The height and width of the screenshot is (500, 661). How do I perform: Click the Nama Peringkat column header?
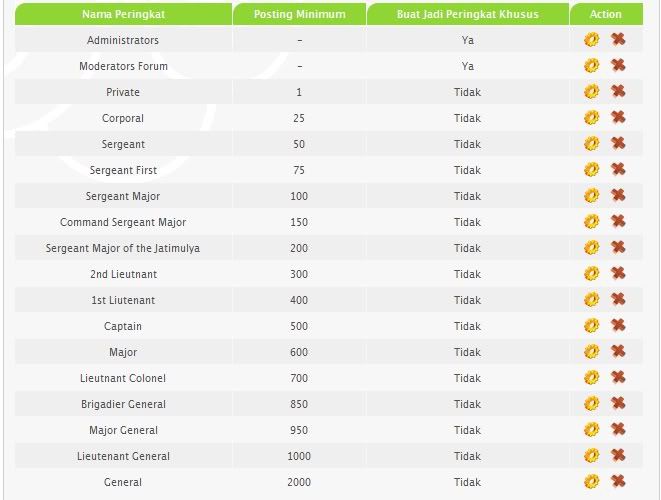[123, 14]
